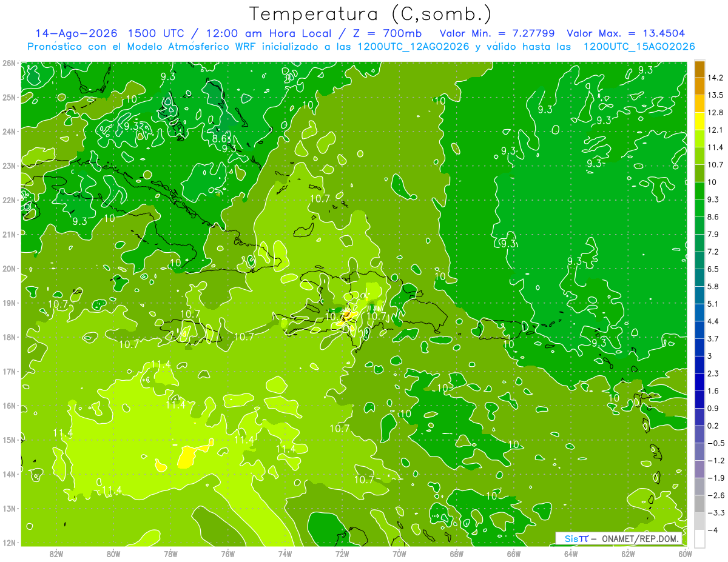
Task: Click the "72W" longitude axis label
Action: coord(342,554)
